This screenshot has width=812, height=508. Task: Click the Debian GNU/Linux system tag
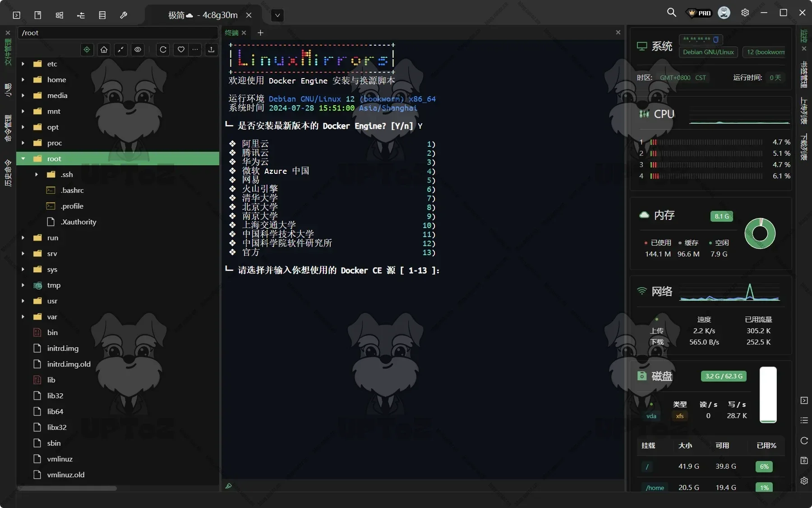pyautogui.click(x=708, y=52)
